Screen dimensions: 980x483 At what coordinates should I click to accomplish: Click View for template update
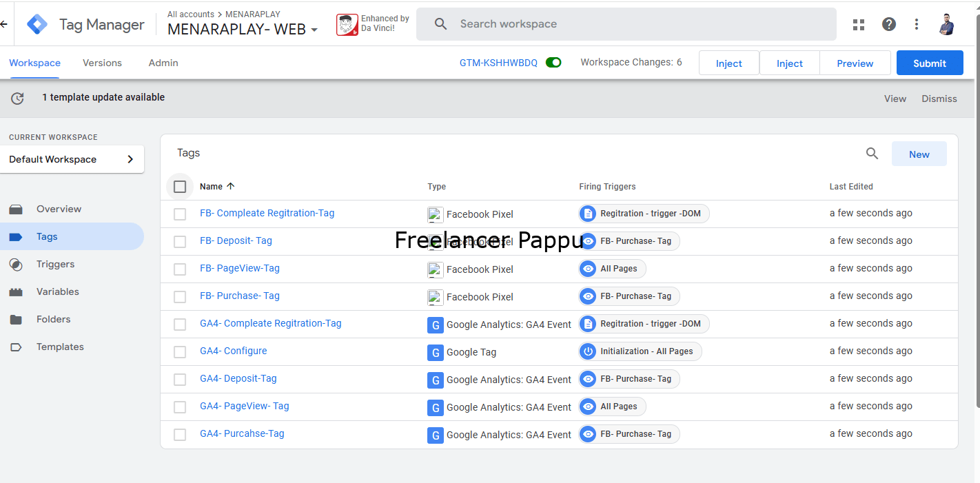tap(895, 99)
